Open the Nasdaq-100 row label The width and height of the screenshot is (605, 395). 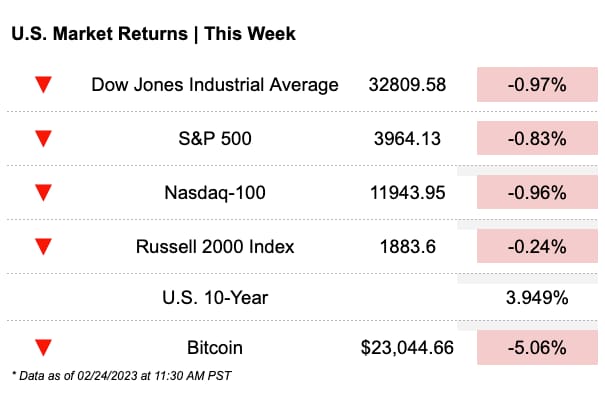point(215,193)
